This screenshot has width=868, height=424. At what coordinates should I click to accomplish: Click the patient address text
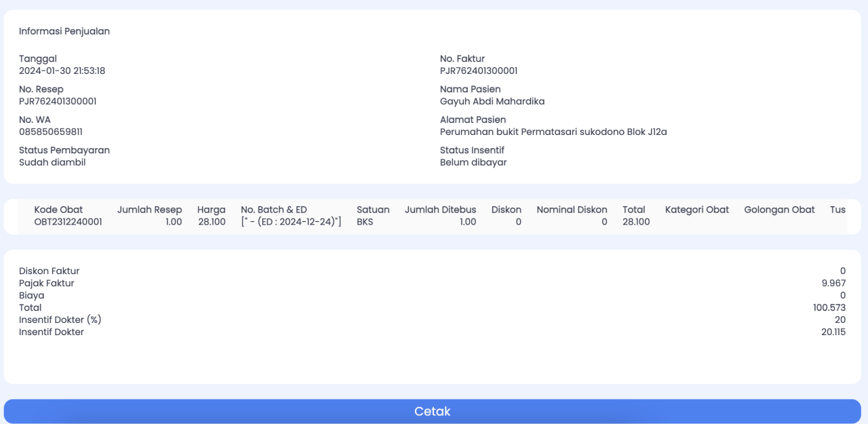pos(553,132)
